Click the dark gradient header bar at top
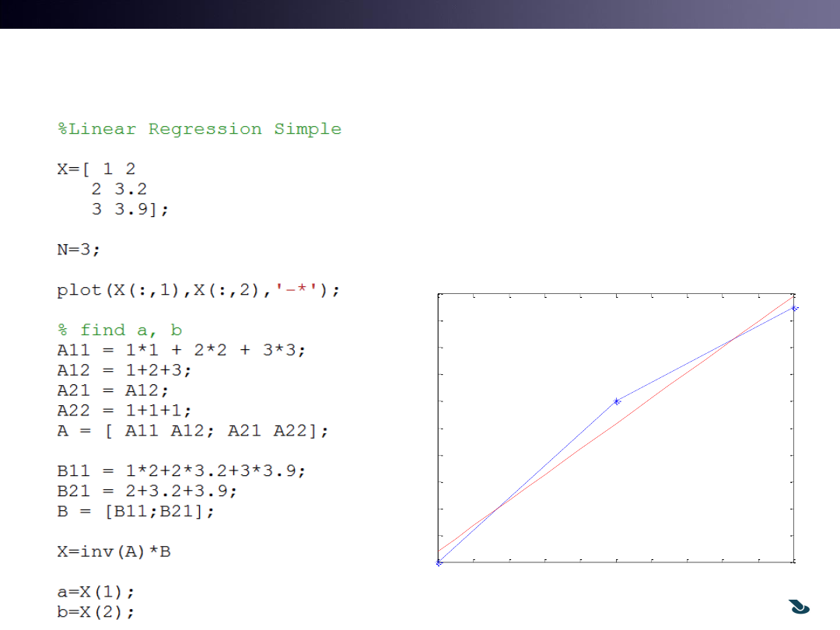 [420, 14]
